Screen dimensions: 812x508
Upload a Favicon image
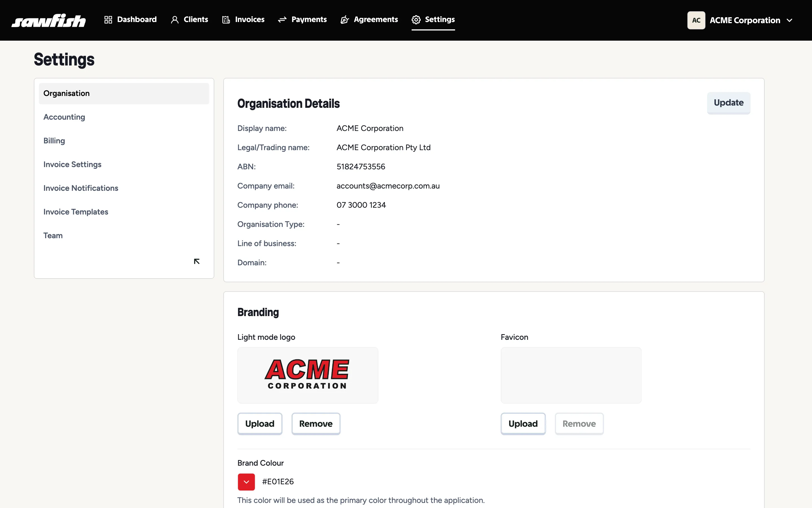click(x=523, y=424)
